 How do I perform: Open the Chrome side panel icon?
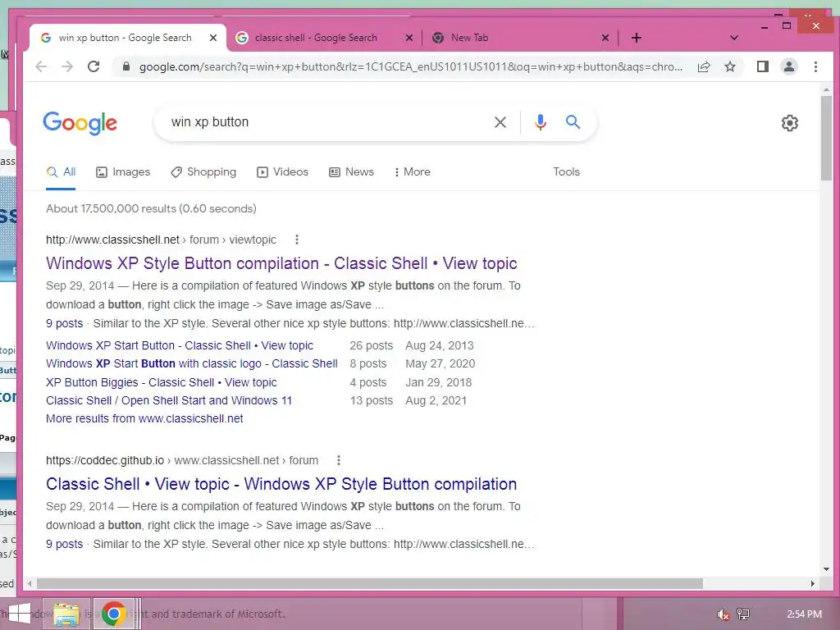click(x=763, y=66)
